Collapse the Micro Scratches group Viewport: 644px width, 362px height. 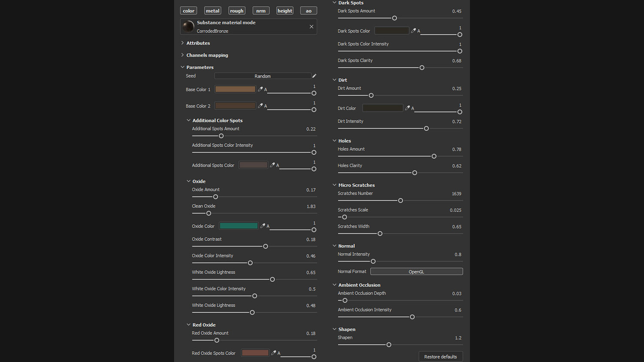click(x=334, y=185)
